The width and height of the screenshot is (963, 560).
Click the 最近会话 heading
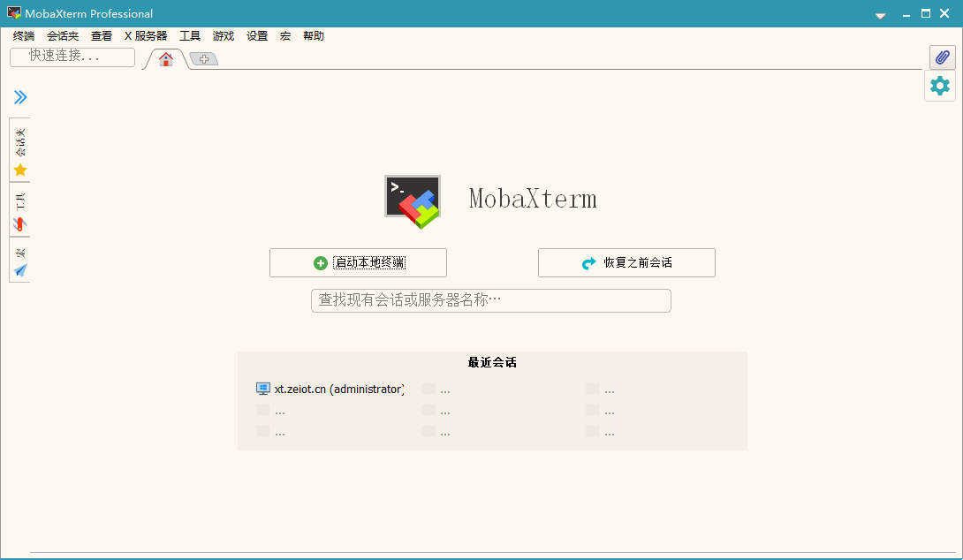coord(492,362)
